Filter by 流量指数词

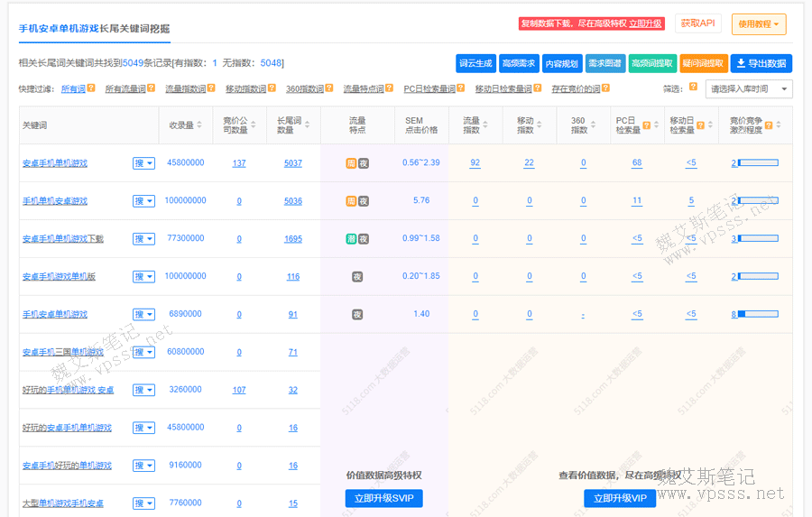pos(185,89)
